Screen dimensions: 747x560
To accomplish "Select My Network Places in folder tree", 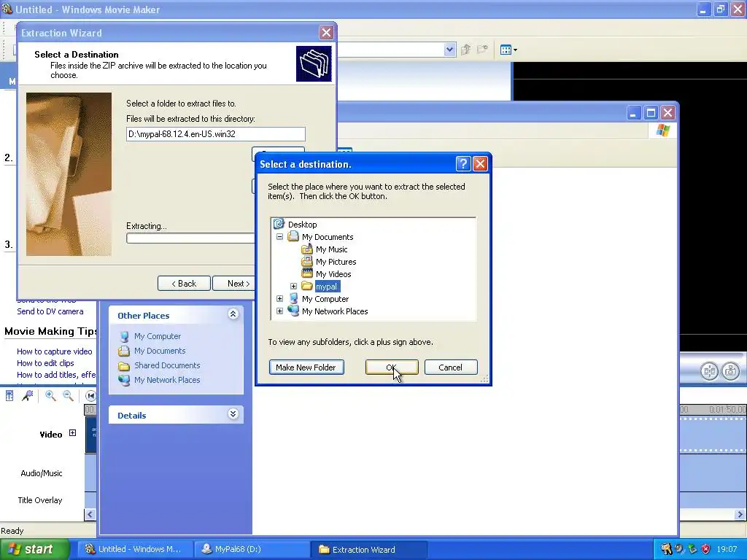I will [335, 311].
